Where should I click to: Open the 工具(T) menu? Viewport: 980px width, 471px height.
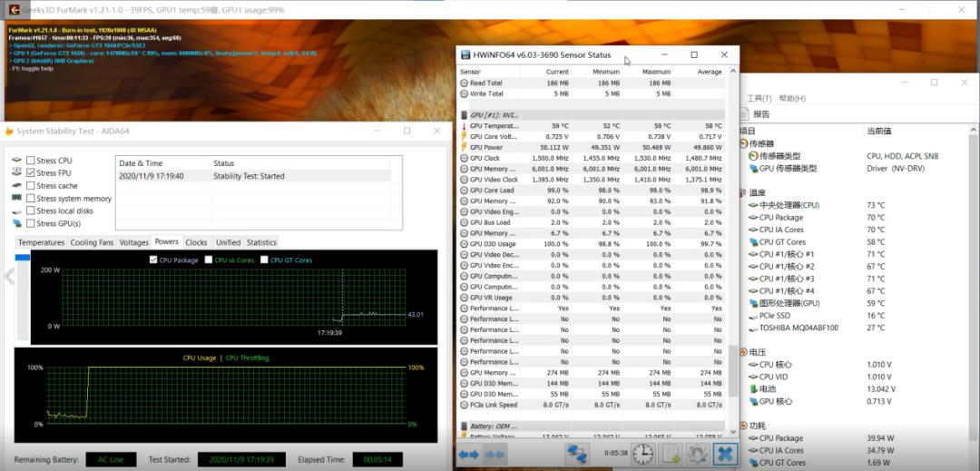click(x=759, y=99)
